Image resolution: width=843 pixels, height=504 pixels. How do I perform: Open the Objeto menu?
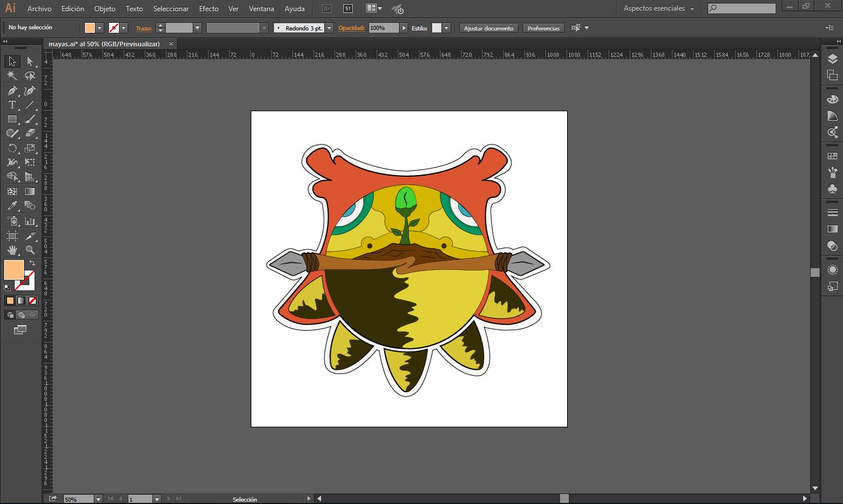click(x=105, y=9)
